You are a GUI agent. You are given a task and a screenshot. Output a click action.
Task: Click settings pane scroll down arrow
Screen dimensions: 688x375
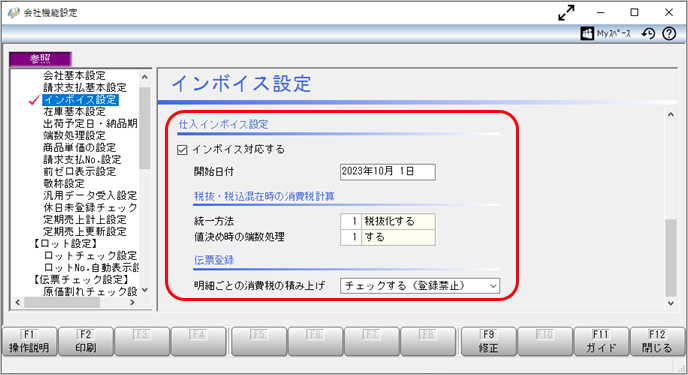[x=670, y=303]
